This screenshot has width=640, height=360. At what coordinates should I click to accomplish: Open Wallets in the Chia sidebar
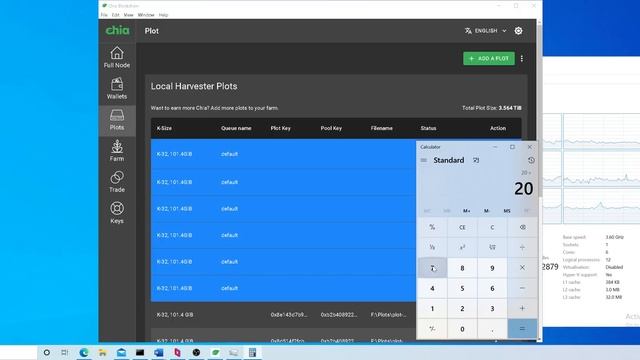117,89
